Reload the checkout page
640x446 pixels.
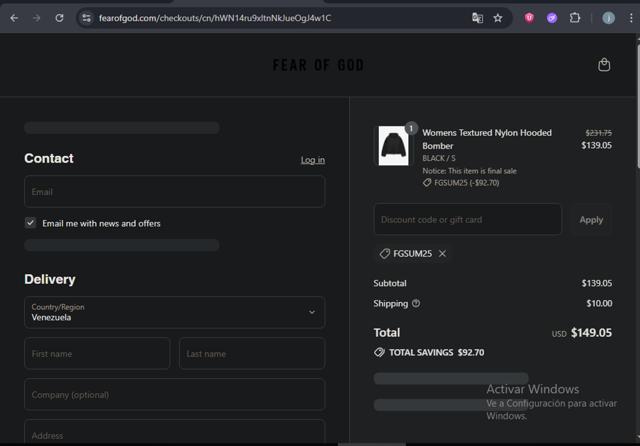point(60,18)
